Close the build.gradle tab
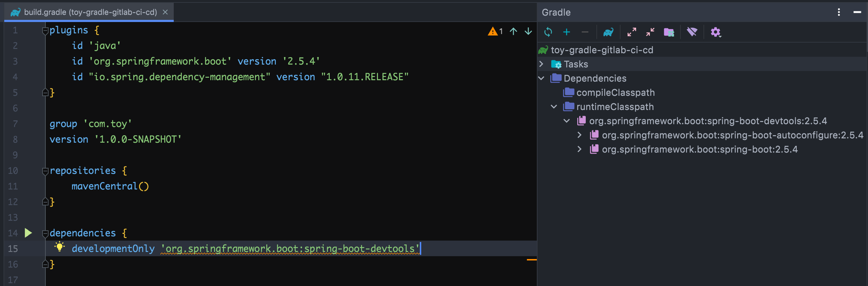 pyautogui.click(x=165, y=12)
